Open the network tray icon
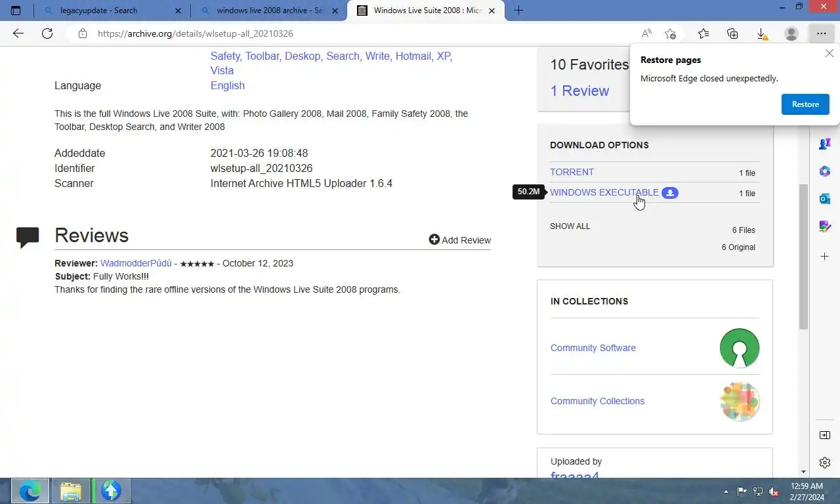The width and height of the screenshot is (840, 504). tap(758, 491)
